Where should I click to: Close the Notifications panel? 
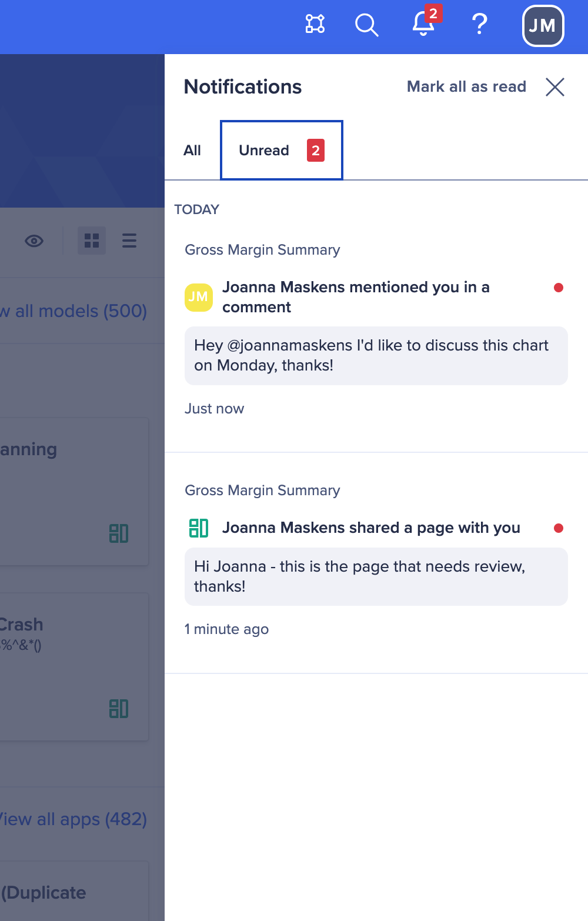[x=554, y=87]
